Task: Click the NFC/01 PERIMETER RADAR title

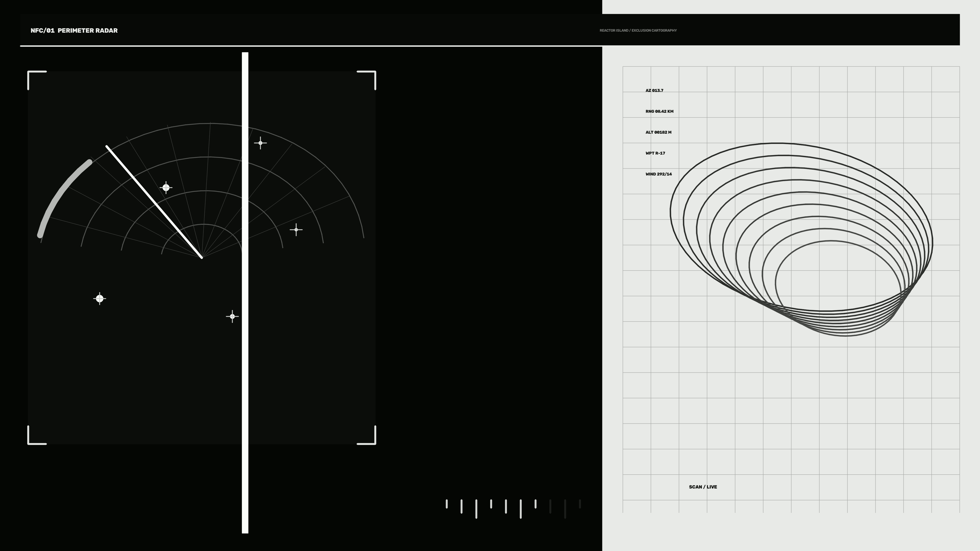Action: [74, 30]
